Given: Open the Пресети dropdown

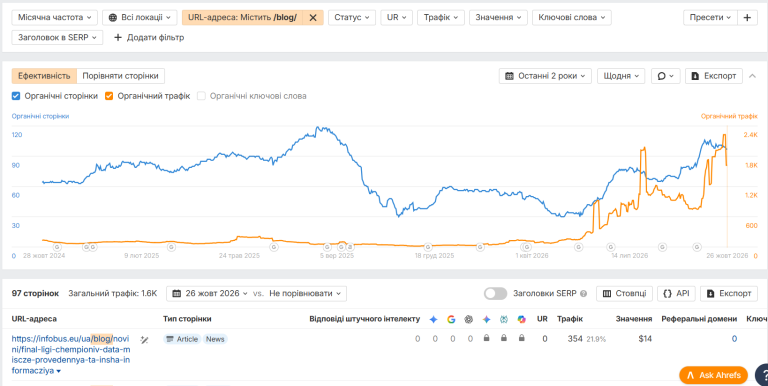Looking at the screenshot, I should coord(710,18).
